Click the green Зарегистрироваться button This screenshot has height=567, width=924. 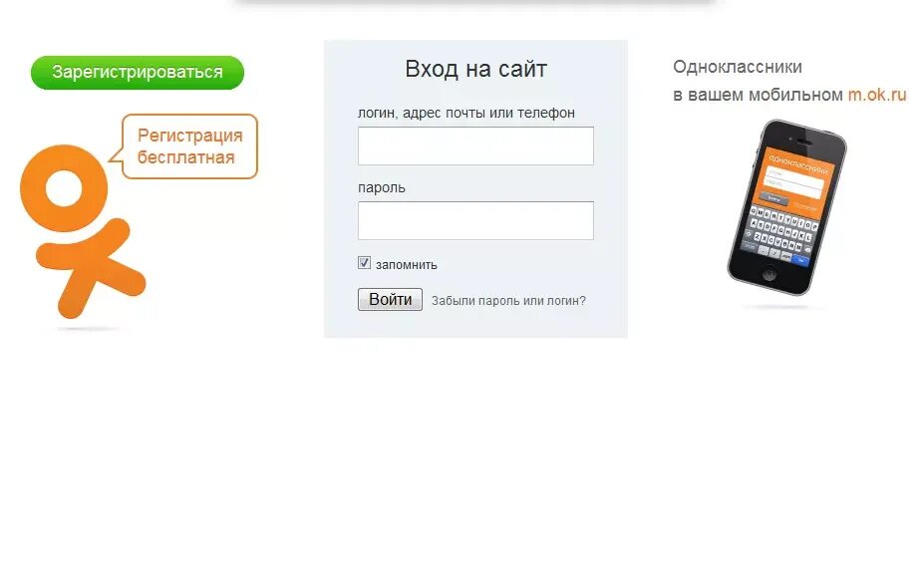coord(138,73)
